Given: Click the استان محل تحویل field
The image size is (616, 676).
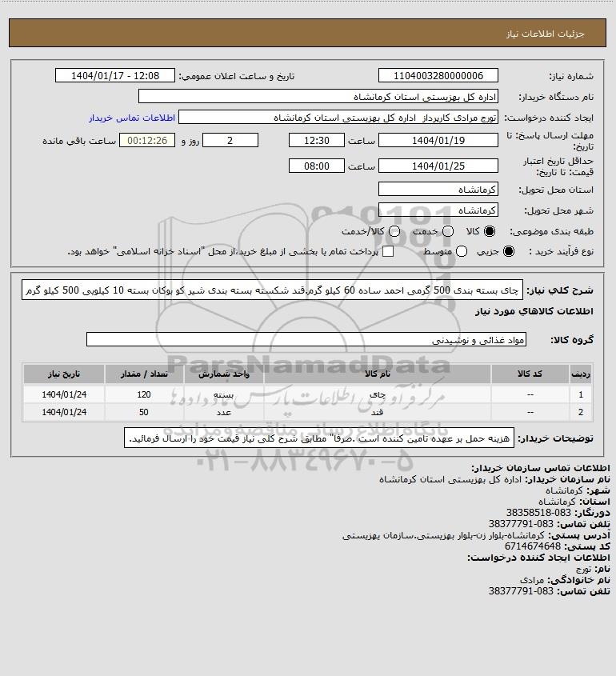Looking at the screenshot, I should click(x=438, y=190).
